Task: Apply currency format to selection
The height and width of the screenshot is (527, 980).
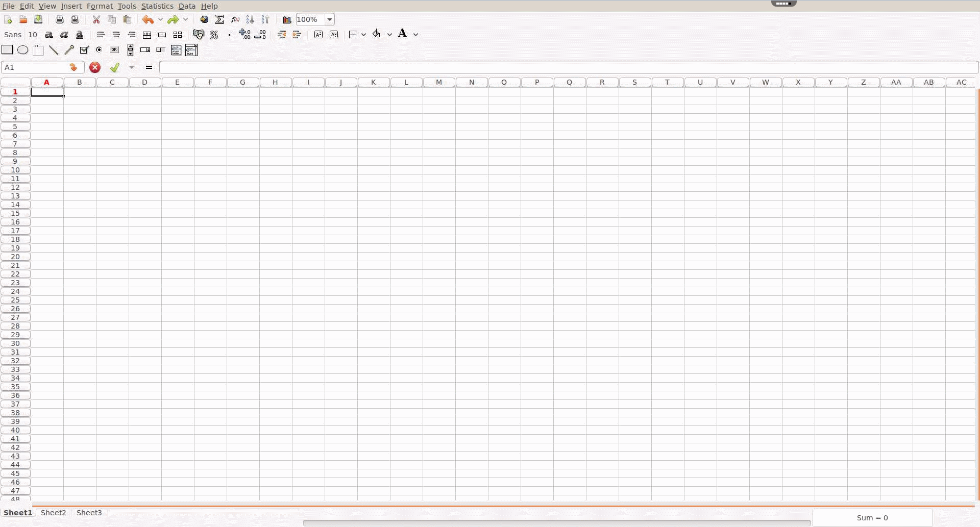Action: (199, 35)
